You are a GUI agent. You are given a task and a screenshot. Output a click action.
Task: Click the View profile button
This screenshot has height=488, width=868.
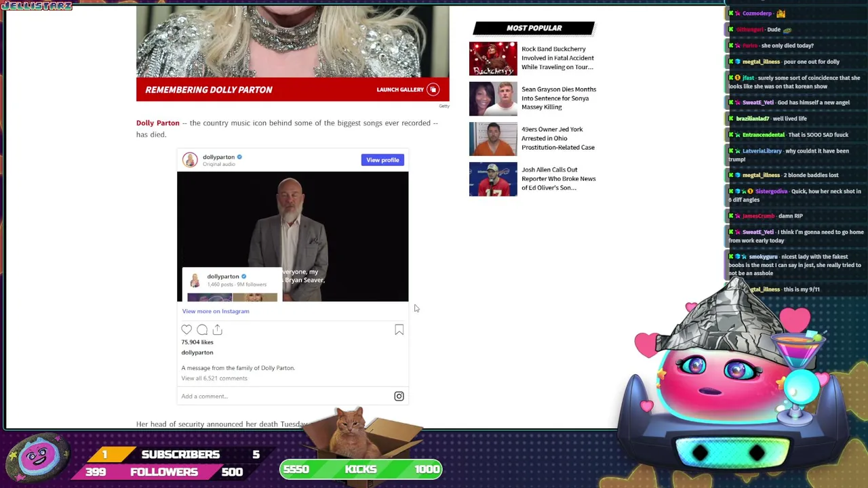382,160
